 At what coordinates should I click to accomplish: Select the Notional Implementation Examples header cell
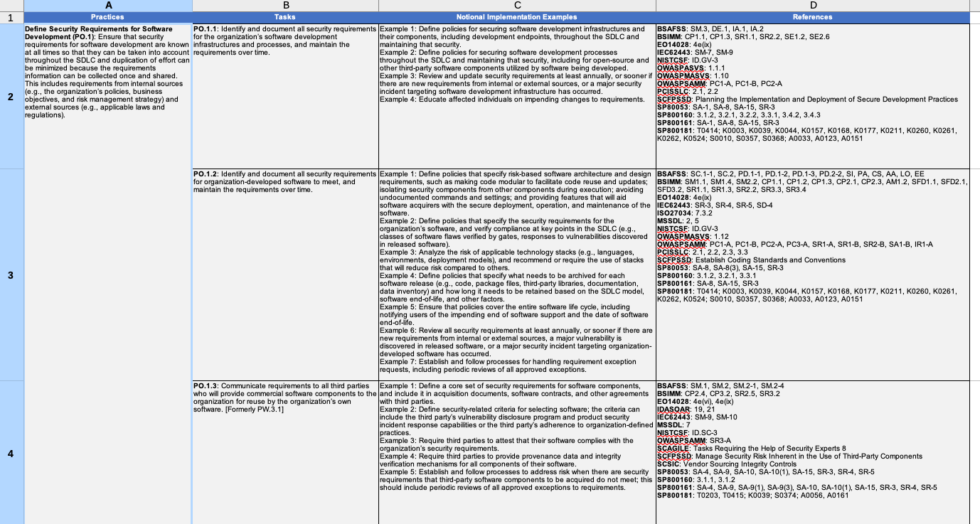pos(516,17)
